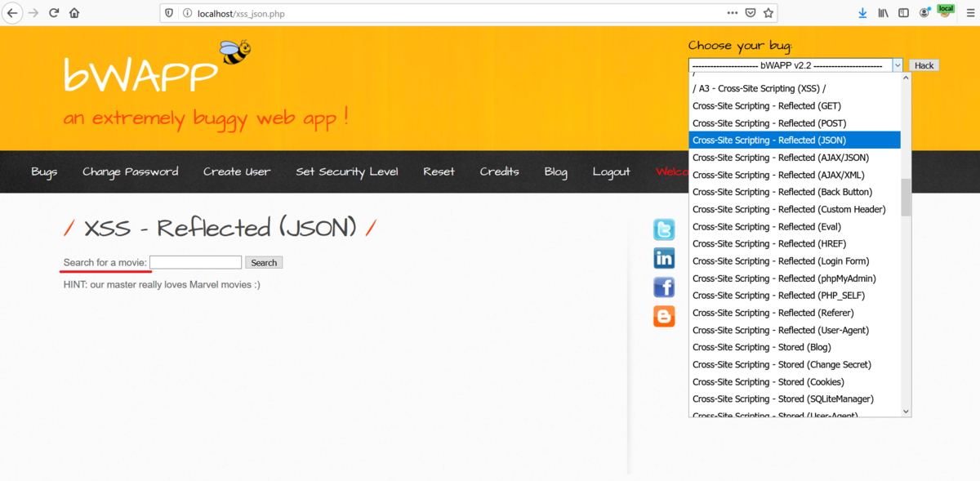Open the Facebook icon

664,287
